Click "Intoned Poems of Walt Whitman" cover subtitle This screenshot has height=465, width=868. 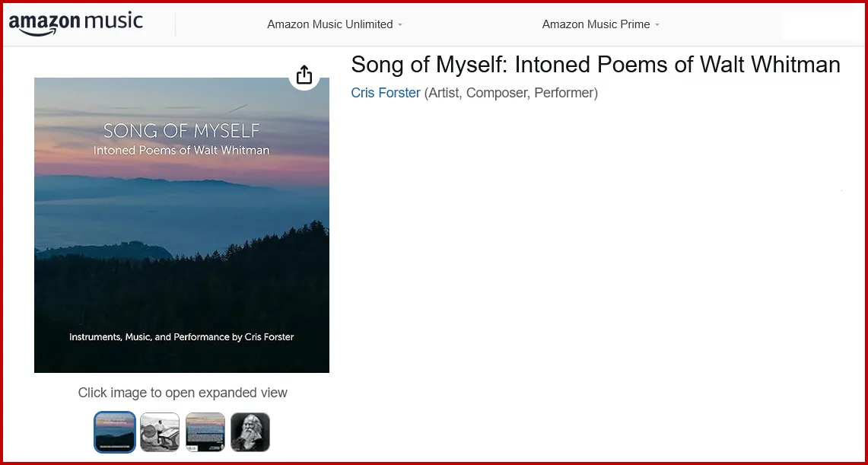point(181,150)
